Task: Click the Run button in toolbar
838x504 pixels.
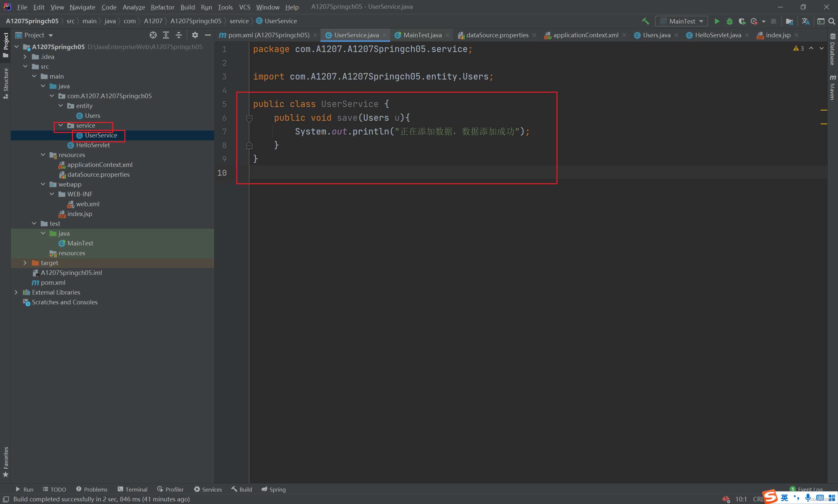Action: (717, 22)
